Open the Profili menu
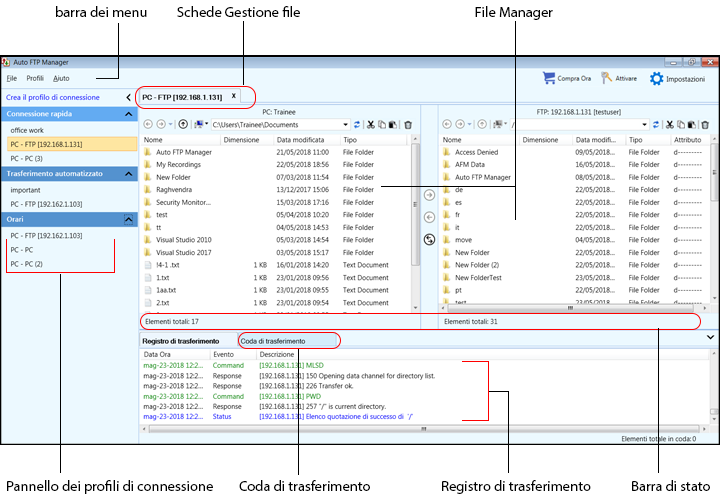The height and width of the screenshot is (502, 720). (x=35, y=78)
